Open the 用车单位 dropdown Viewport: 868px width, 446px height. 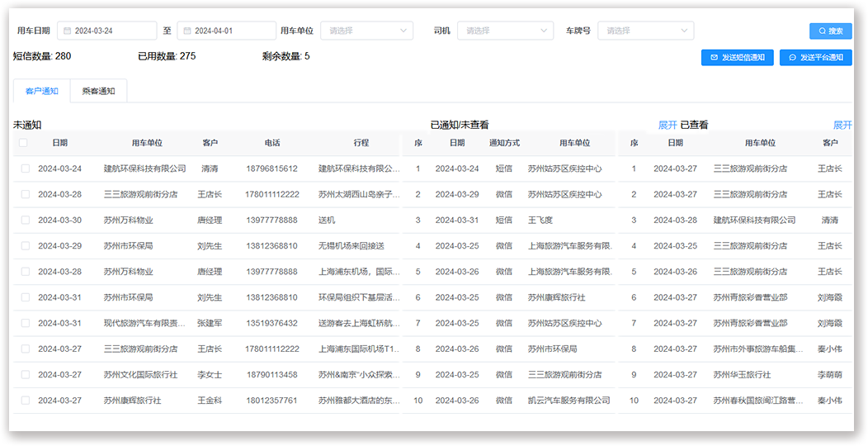pos(366,31)
